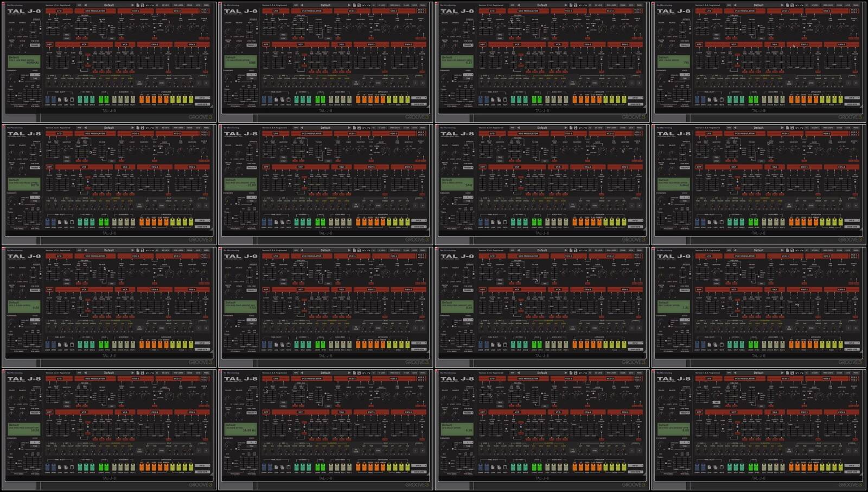
Task: Click red ENV-1 header, row 2 frame 1
Action: click(x=155, y=167)
